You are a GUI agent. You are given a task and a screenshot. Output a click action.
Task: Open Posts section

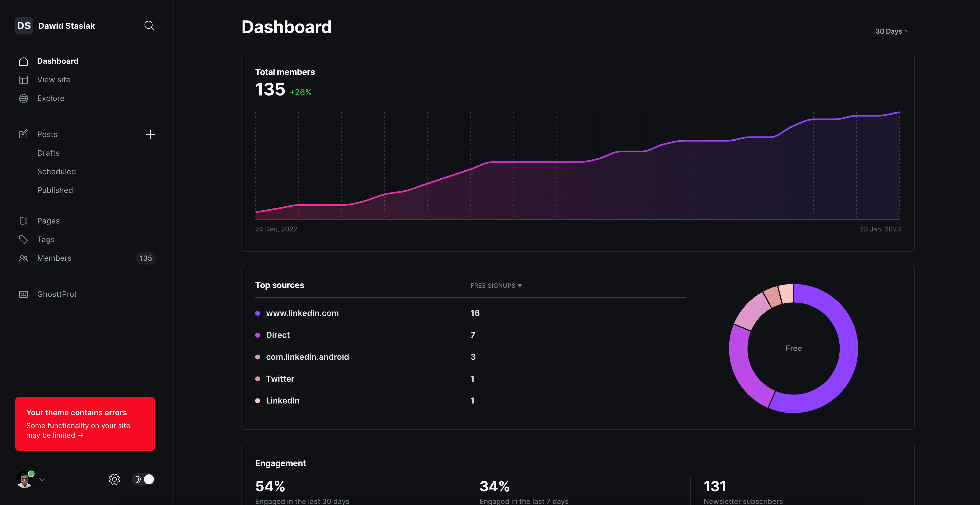(47, 134)
